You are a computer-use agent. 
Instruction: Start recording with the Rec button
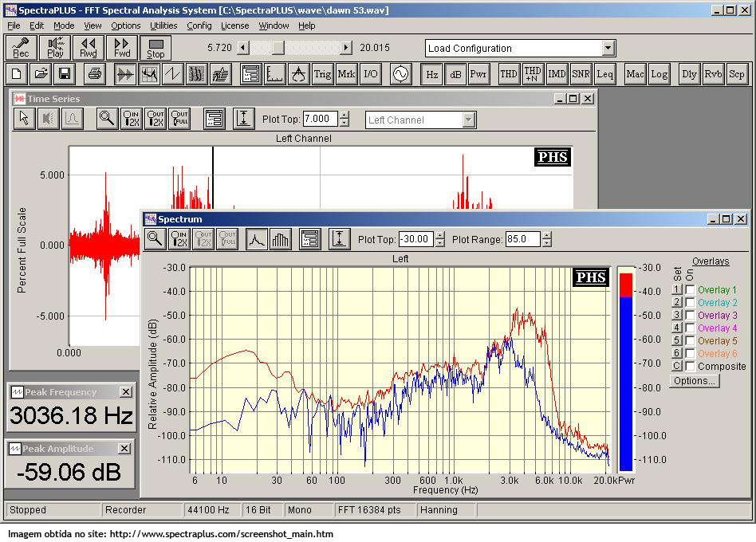[21, 48]
